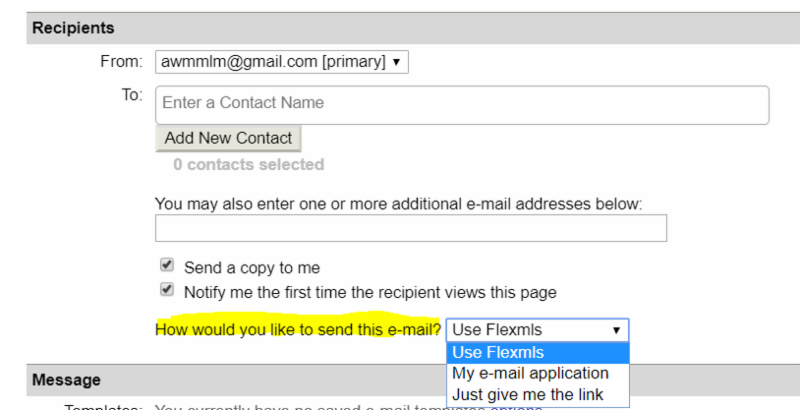800x410 pixels.
Task: Select the highlighted Use Flexmls list option
Action: pyautogui.click(x=537, y=352)
